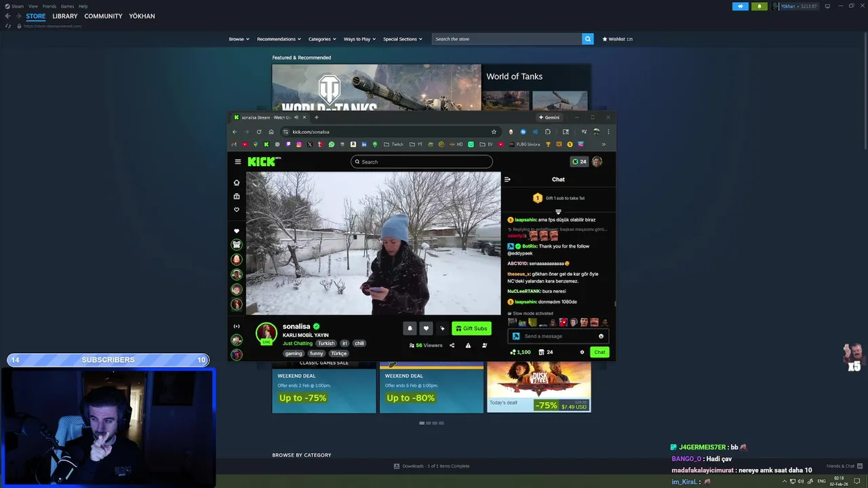This screenshot has height=488, width=868.
Task: Expand the Steam store Browse dropdown
Action: pos(239,39)
